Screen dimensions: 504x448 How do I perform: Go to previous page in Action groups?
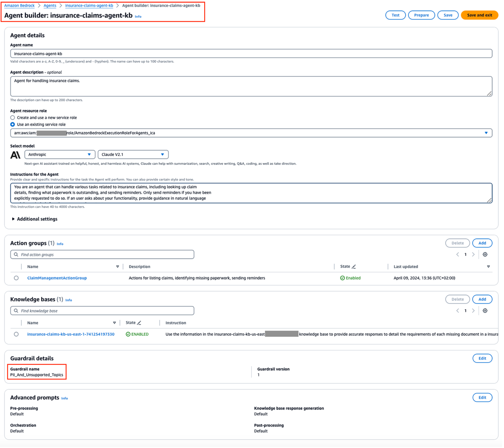tap(457, 254)
